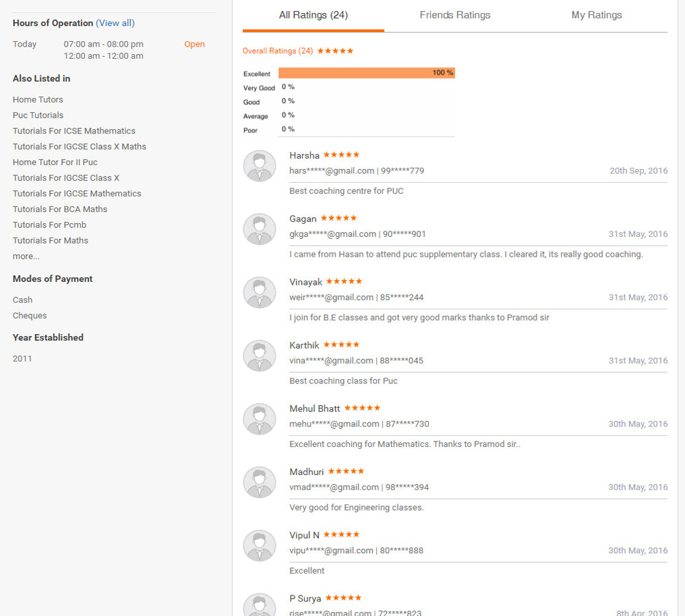Viewport: 685px width, 616px height.
Task: Open the My Ratings tab
Action: pos(597,15)
